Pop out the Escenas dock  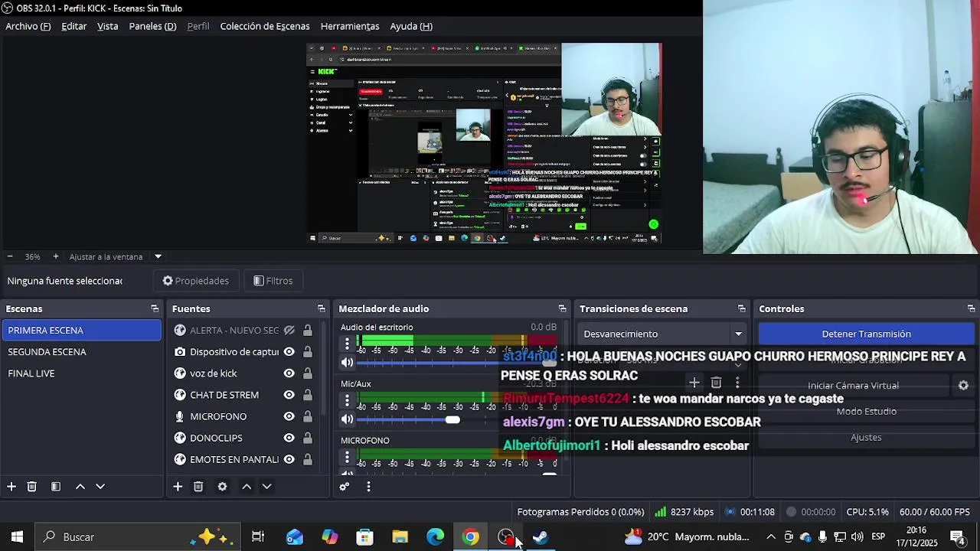click(x=155, y=308)
